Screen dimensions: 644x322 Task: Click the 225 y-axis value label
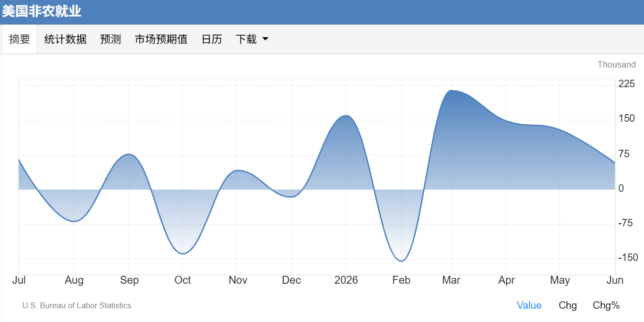[626, 83]
